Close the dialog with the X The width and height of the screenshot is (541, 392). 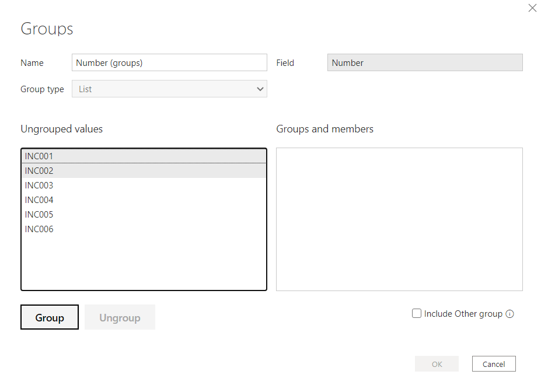click(x=532, y=8)
